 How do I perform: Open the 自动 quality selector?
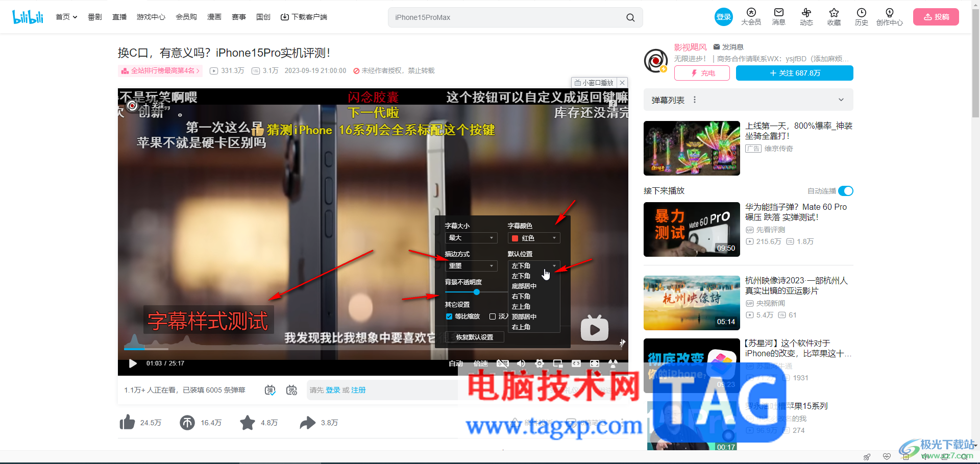tap(456, 363)
